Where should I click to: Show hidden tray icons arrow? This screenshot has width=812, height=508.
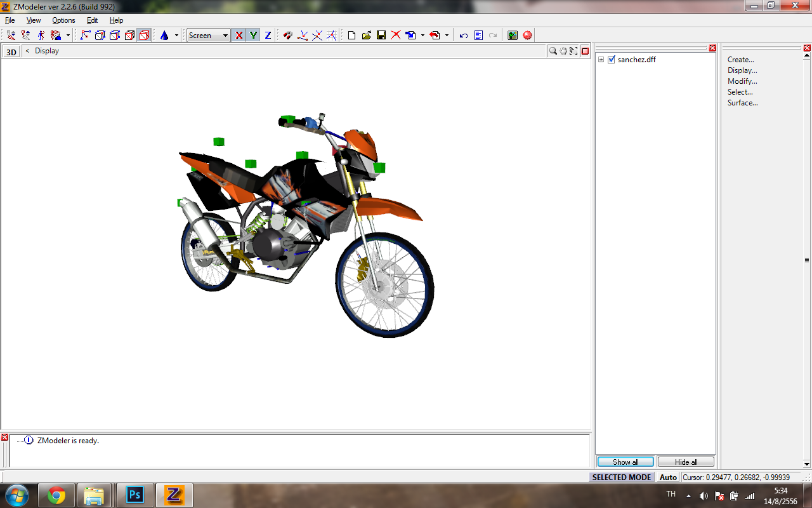tap(689, 496)
